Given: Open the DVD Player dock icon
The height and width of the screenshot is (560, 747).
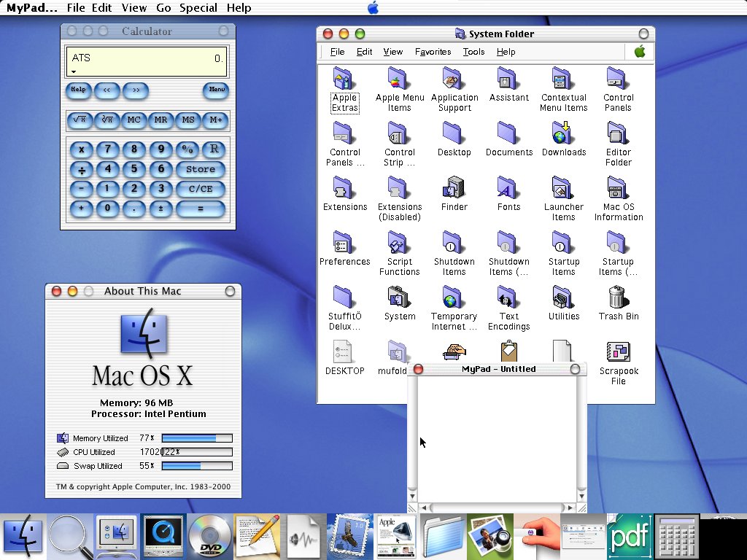Looking at the screenshot, I should (209, 537).
